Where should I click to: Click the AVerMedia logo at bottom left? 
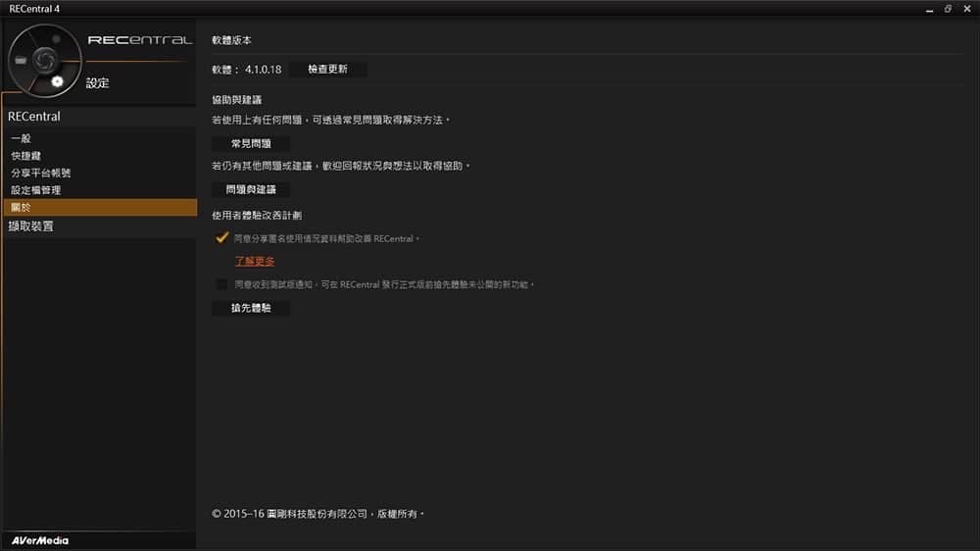pos(40,540)
